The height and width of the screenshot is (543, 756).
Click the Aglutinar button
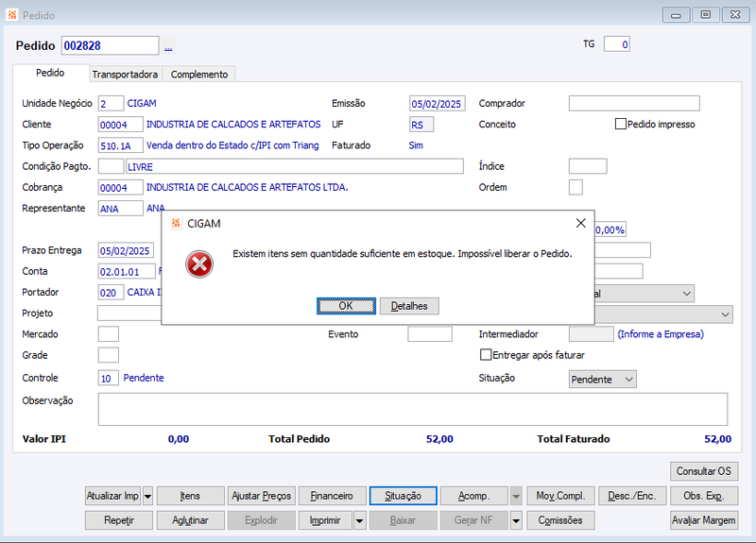click(x=191, y=520)
